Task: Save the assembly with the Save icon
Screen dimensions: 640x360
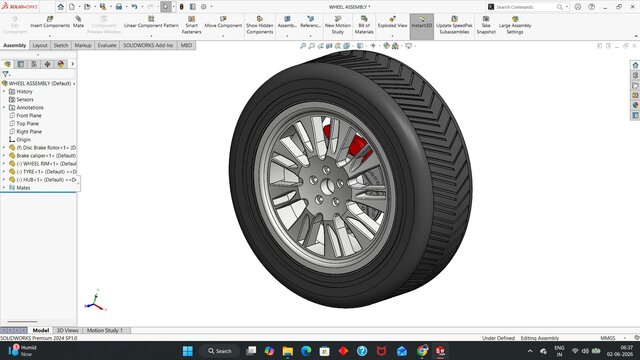Action: tap(103, 7)
